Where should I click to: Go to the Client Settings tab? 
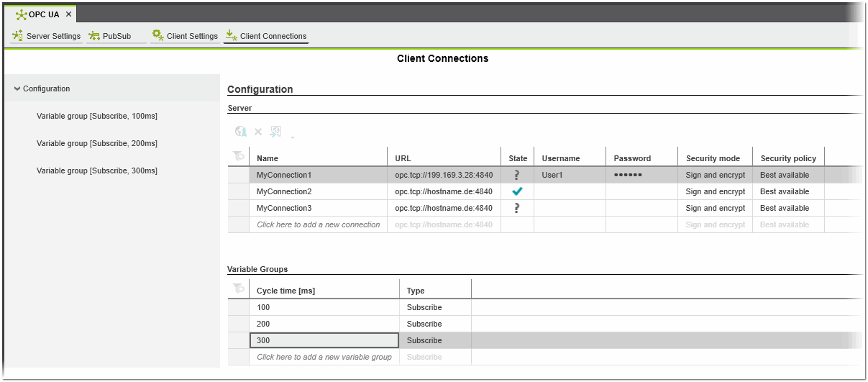coord(186,36)
